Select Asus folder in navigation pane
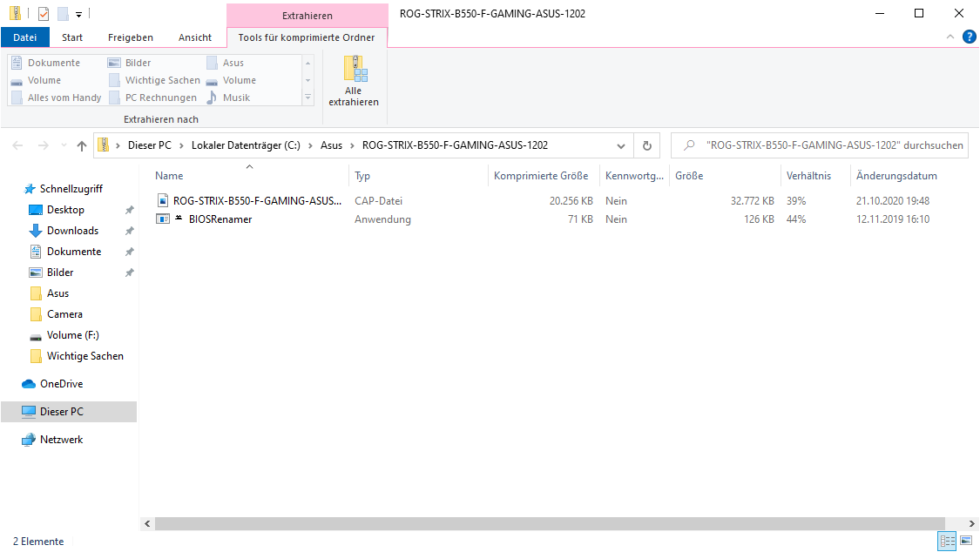This screenshot has width=980, height=552. [58, 293]
